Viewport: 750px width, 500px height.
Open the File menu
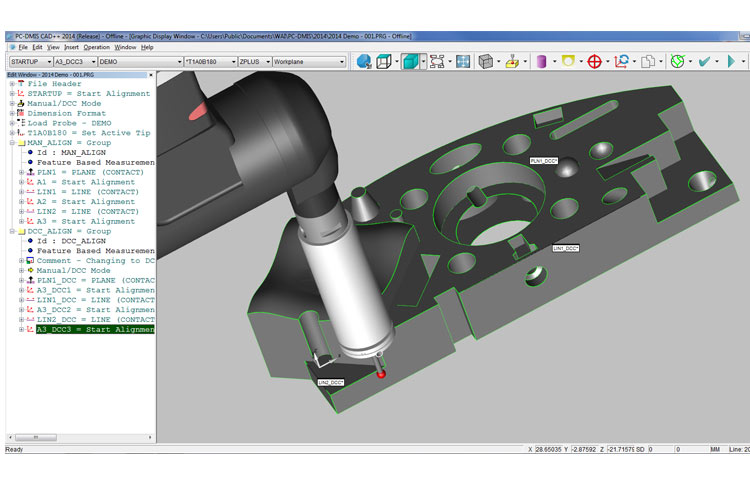click(x=23, y=47)
